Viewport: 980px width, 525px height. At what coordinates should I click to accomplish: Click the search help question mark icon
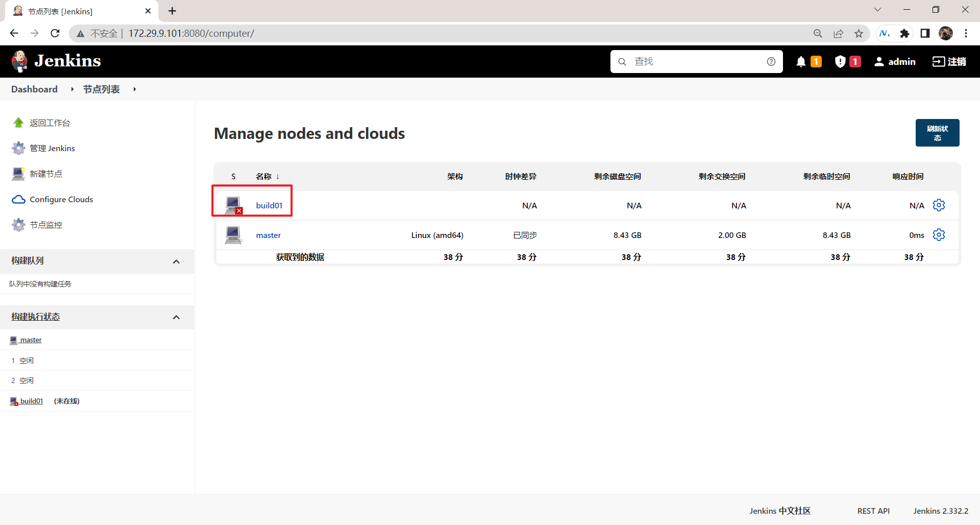pos(771,62)
